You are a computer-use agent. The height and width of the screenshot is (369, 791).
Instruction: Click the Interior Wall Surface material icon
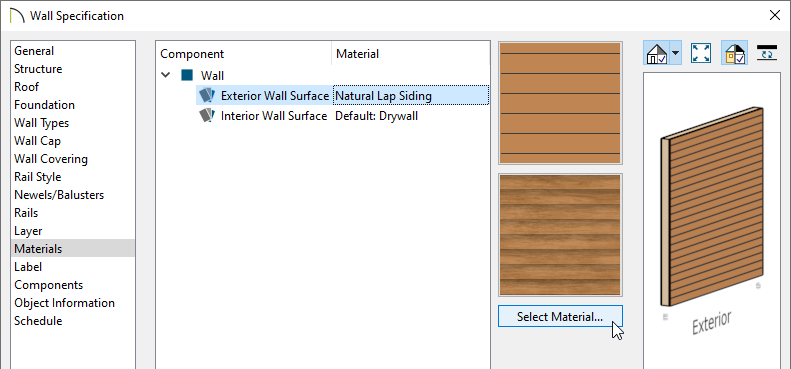tap(207, 116)
